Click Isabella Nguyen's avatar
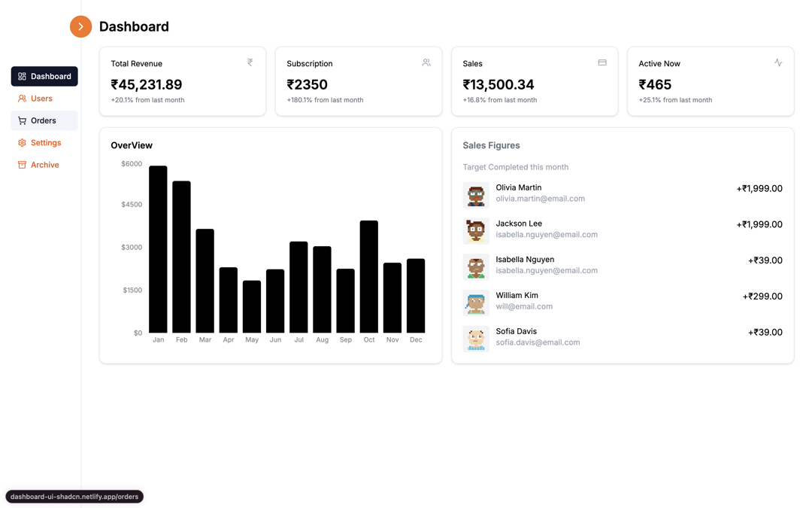 click(476, 267)
